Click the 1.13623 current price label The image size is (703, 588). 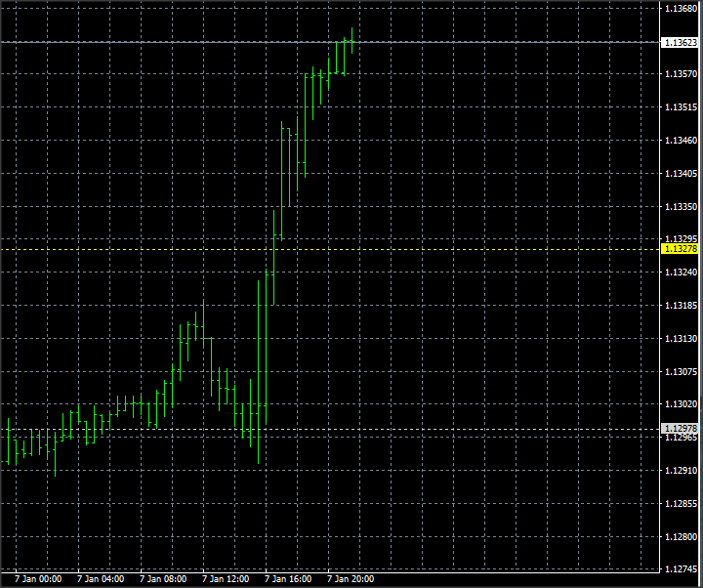[680, 43]
